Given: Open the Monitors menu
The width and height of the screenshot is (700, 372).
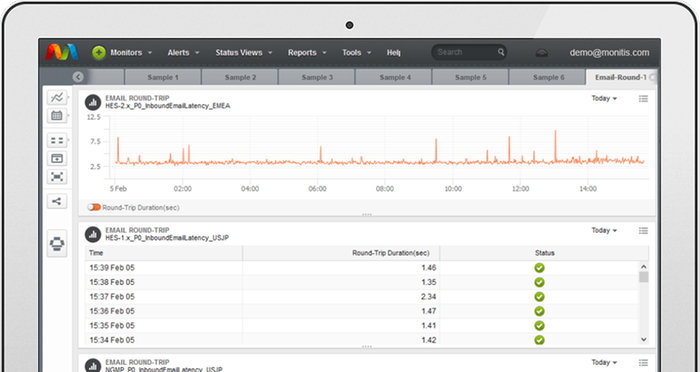Looking at the screenshot, I should [131, 53].
